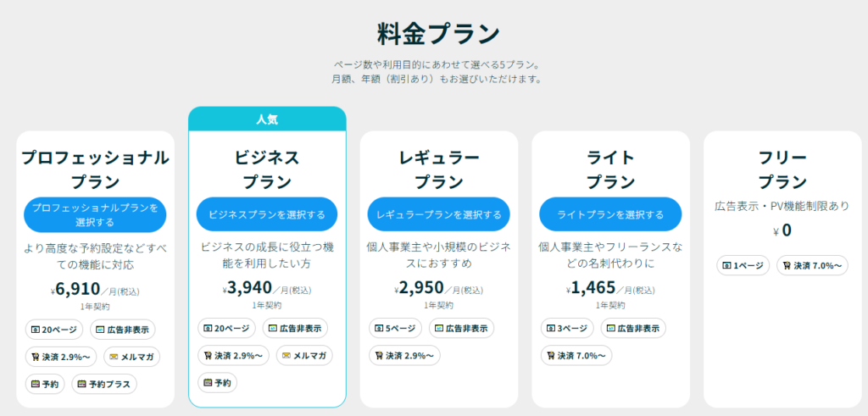868x416 pixels.
Task: Choose the レギュラープランを選択する button
Action: pos(438,214)
